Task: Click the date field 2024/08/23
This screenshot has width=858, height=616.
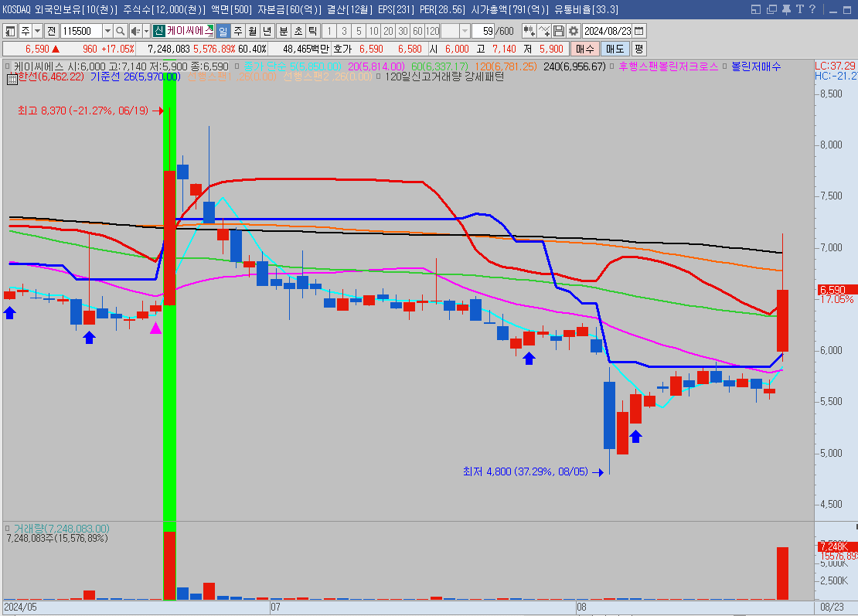Action: tap(608, 31)
